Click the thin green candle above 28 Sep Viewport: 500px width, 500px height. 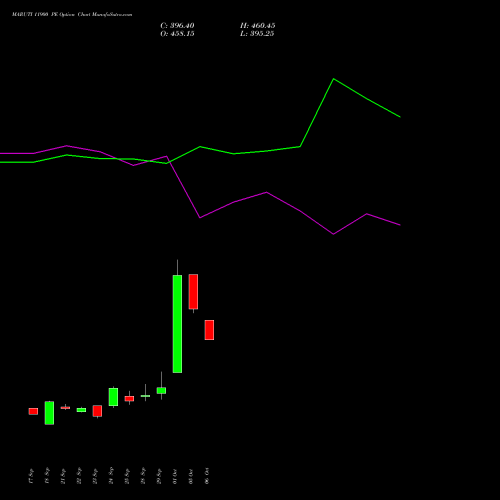click(145, 396)
